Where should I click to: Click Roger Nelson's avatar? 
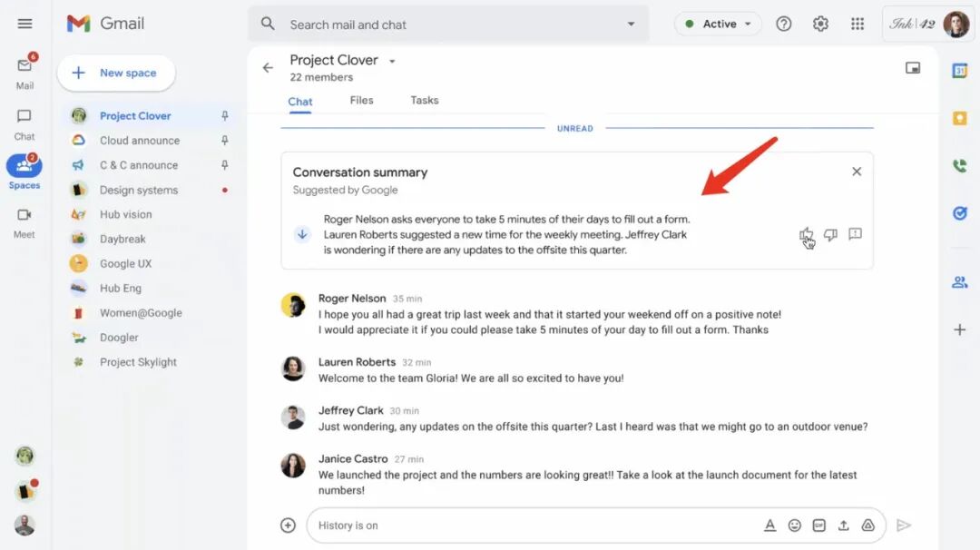tap(292, 305)
